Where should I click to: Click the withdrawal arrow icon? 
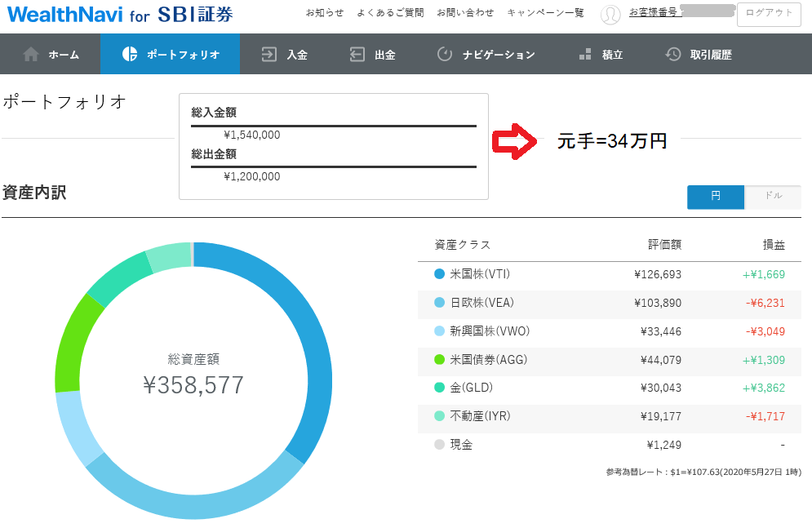click(x=357, y=55)
